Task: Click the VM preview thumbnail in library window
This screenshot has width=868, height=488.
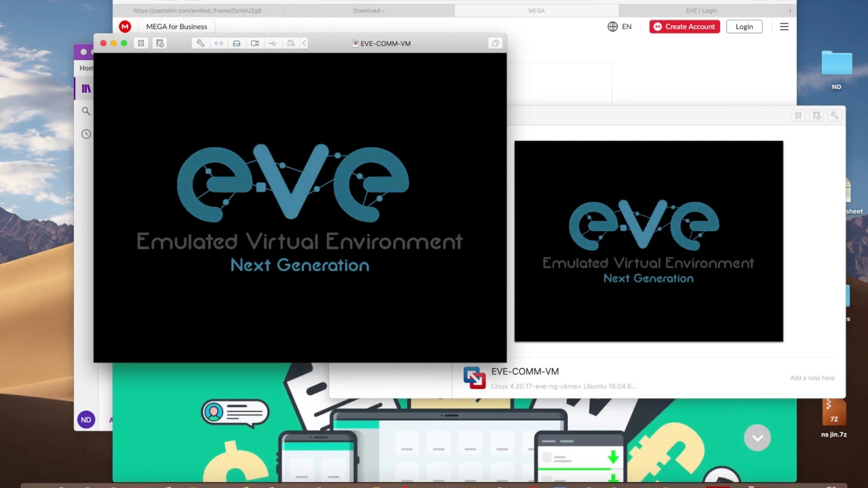Action: pyautogui.click(x=648, y=241)
